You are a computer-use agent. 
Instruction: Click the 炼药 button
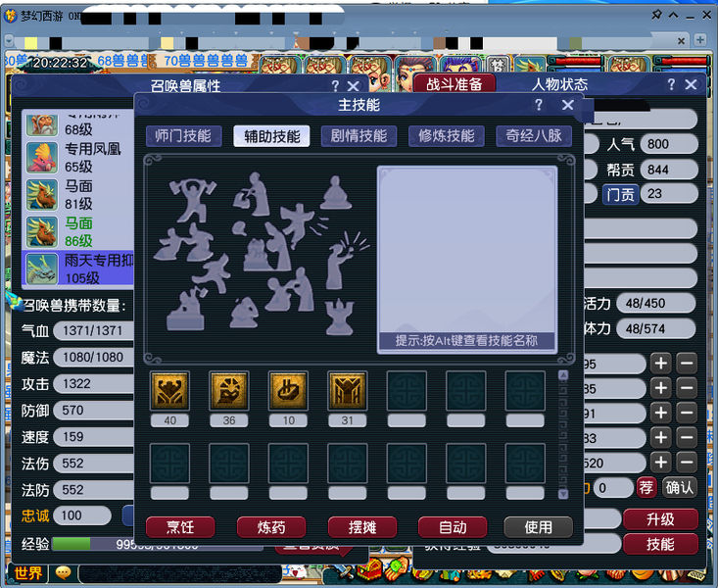click(x=271, y=527)
